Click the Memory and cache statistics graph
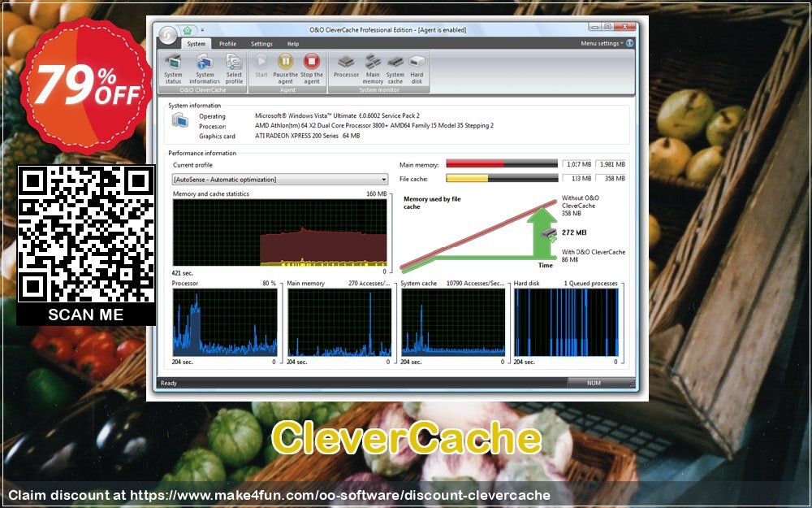The width and height of the screenshot is (812, 508). point(279,232)
